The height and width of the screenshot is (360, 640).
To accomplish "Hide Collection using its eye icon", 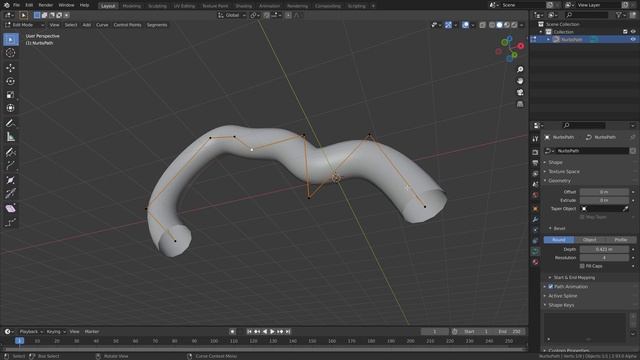I will point(633,32).
